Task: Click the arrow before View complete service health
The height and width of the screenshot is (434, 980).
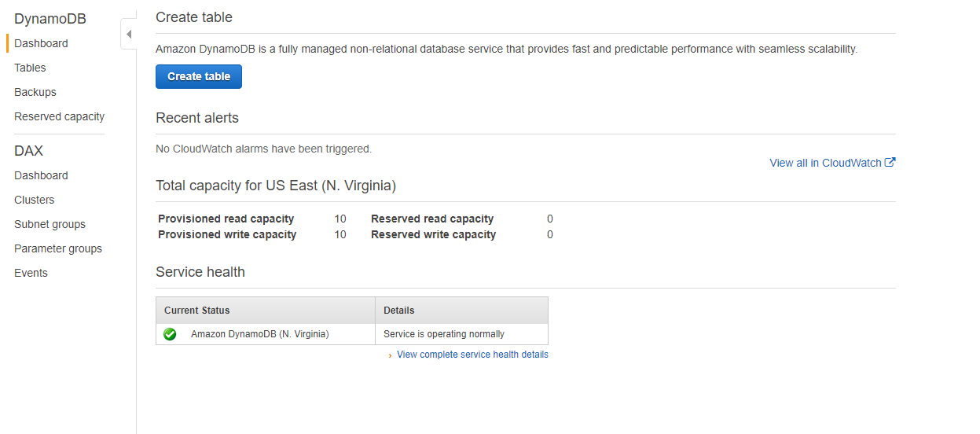Action: (391, 355)
